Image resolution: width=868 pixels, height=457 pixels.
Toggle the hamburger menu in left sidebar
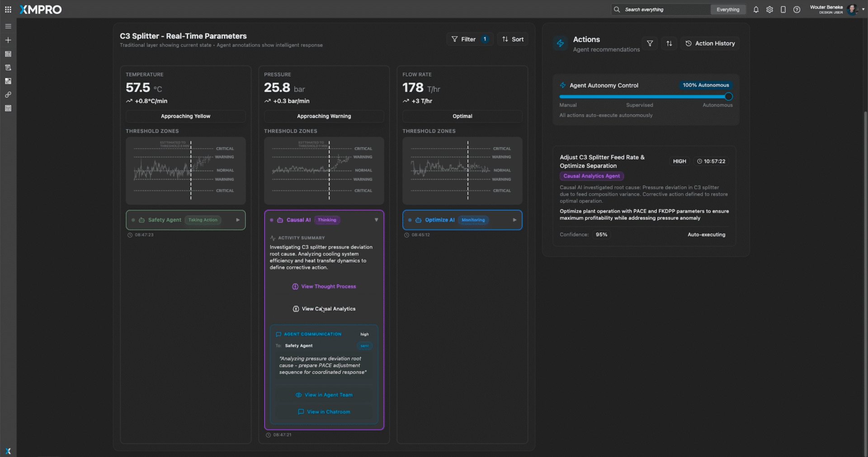(8, 26)
